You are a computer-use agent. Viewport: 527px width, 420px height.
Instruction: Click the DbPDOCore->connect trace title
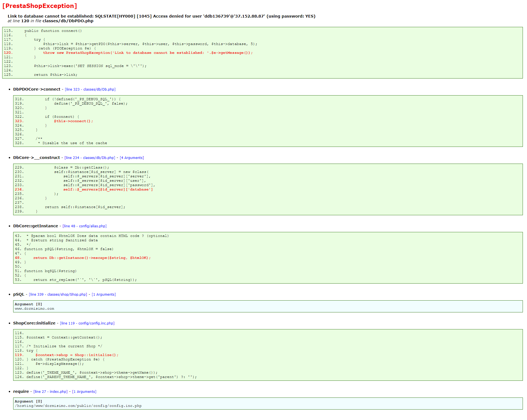click(37, 89)
